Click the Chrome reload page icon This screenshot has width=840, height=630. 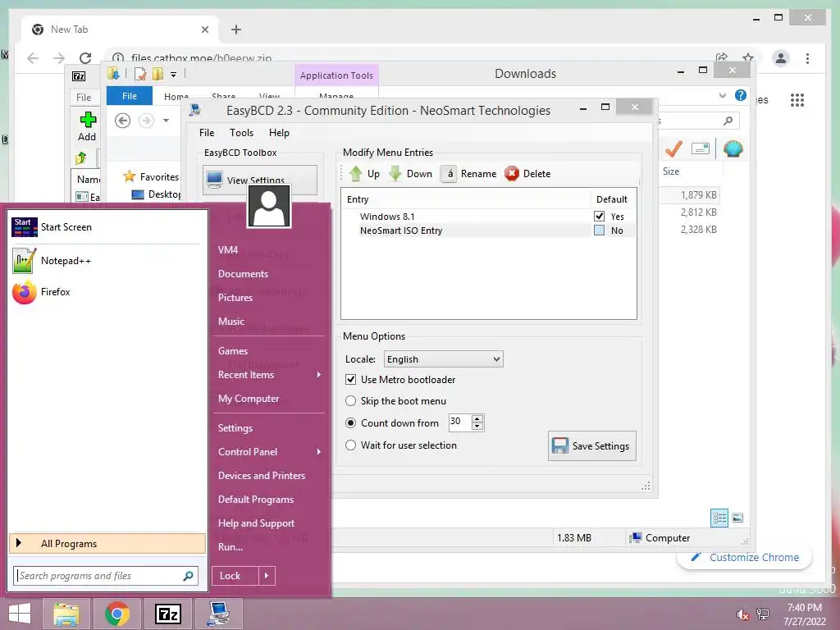pyautogui.click(x=85, y=58)
